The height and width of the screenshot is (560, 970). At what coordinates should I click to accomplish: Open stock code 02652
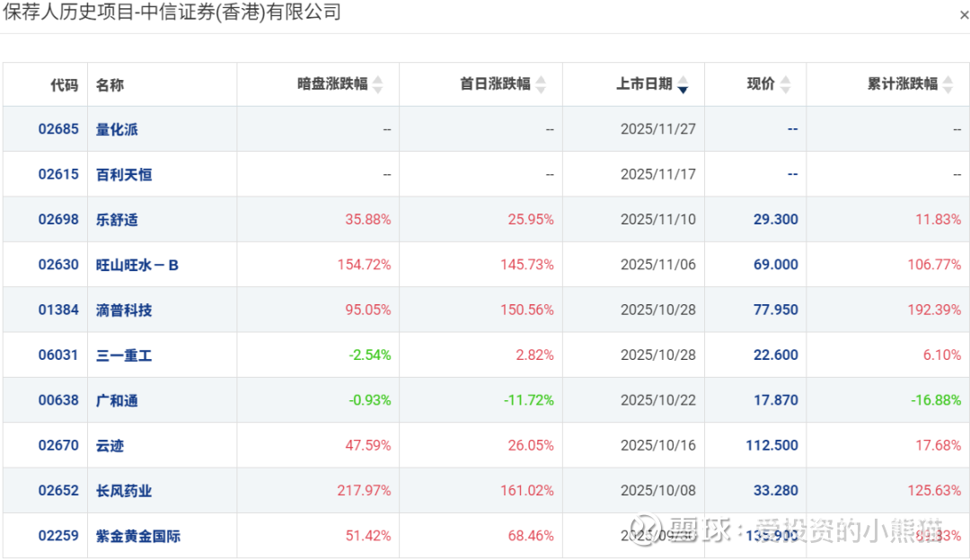click(x=58, y=490)
